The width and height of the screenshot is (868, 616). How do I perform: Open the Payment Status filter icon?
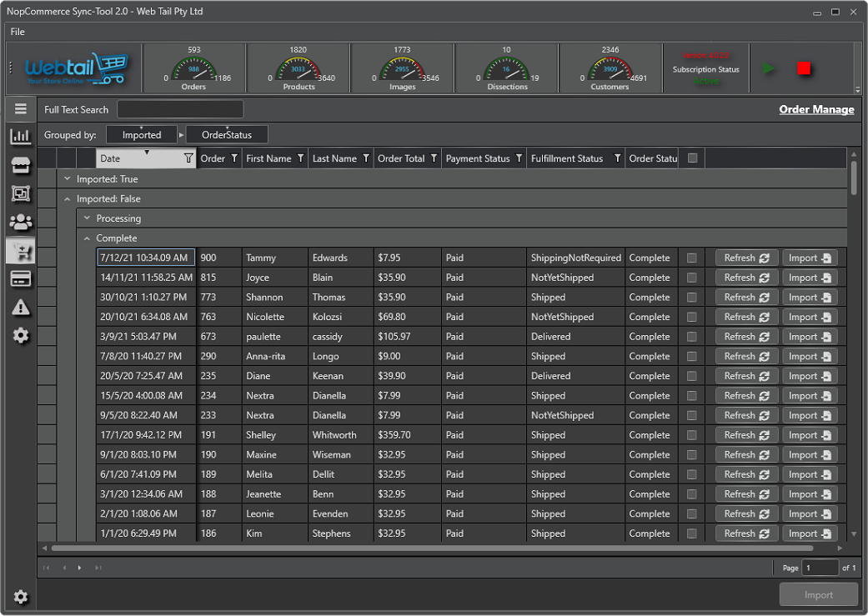click(x=519, y=158)
